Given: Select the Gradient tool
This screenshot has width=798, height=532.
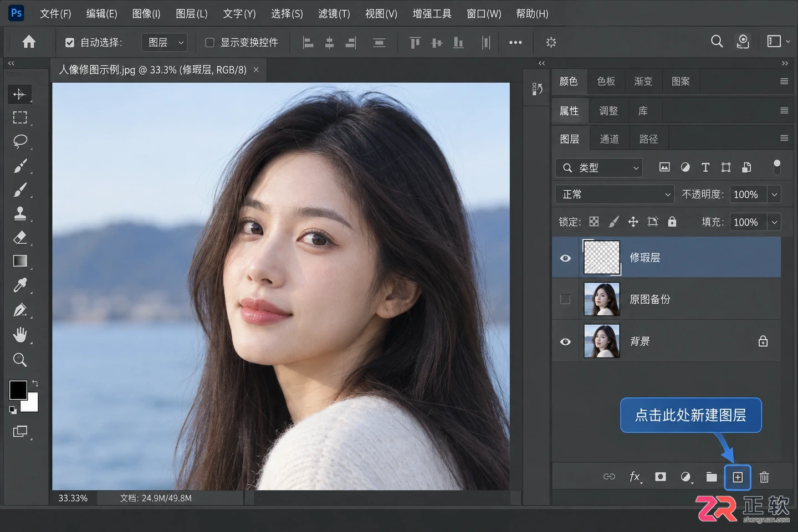Looking at the screenshot, I should click(20, 261).
